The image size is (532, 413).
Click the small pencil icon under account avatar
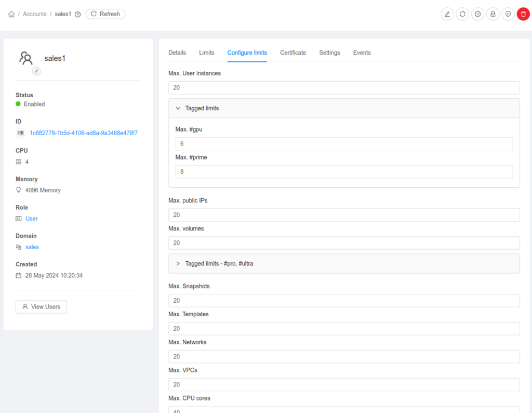(36, 71)
